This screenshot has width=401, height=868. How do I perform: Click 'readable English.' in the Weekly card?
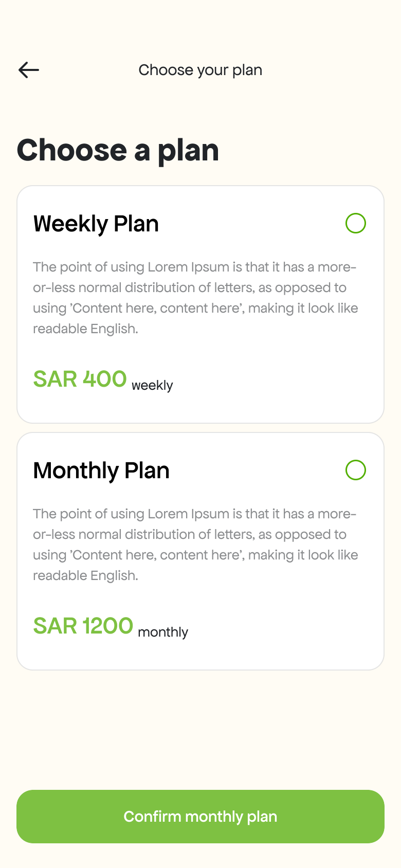tap(85, 329)
